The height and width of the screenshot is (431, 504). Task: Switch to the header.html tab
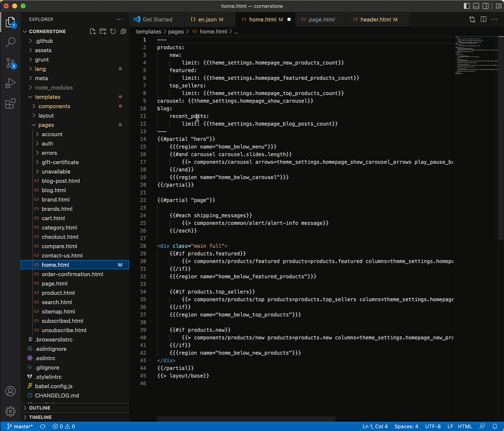(x=375, y=20)
